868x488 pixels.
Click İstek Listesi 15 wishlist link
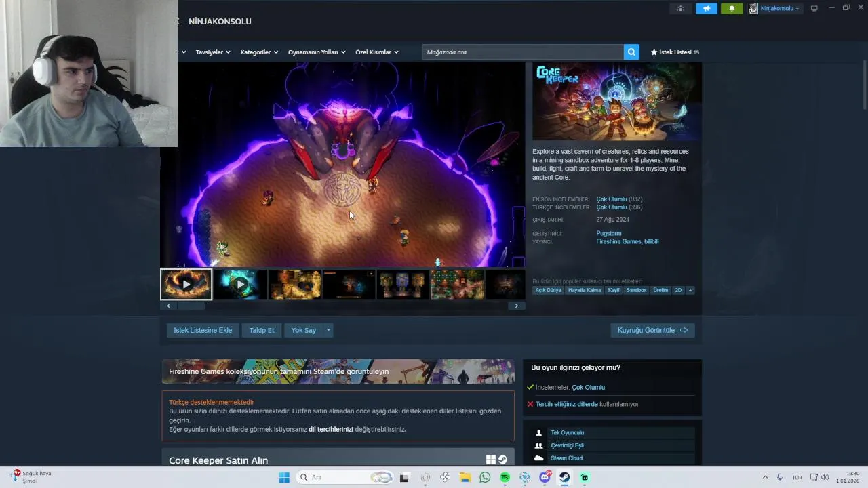[x=675, y=52]
